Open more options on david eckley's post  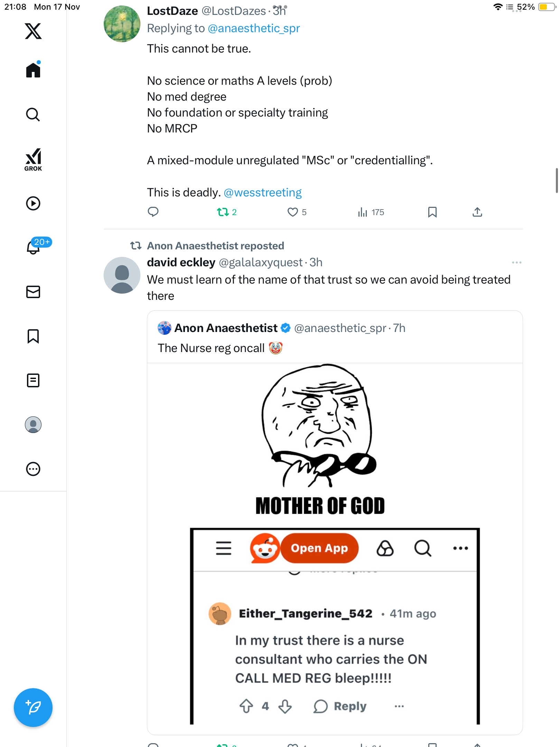coord(516,262)
